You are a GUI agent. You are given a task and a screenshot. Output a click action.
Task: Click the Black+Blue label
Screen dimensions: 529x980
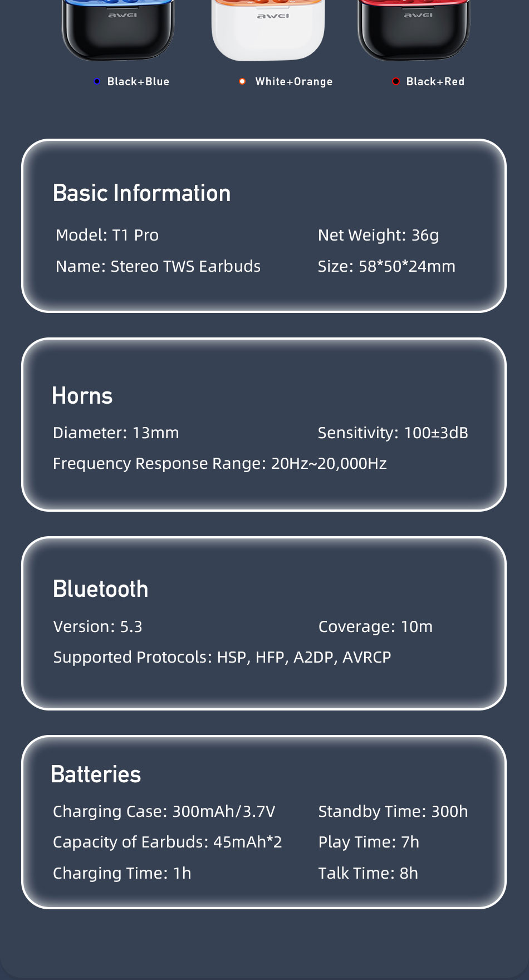(138, 81)
